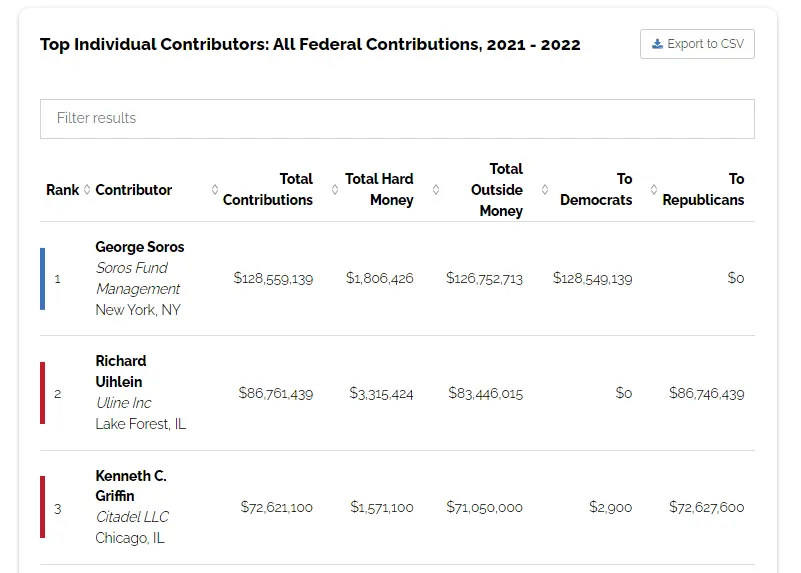Click blue party bar beside George Soros
The width and height of the screenshot is (801, 573).
click(x=42, y=279)
